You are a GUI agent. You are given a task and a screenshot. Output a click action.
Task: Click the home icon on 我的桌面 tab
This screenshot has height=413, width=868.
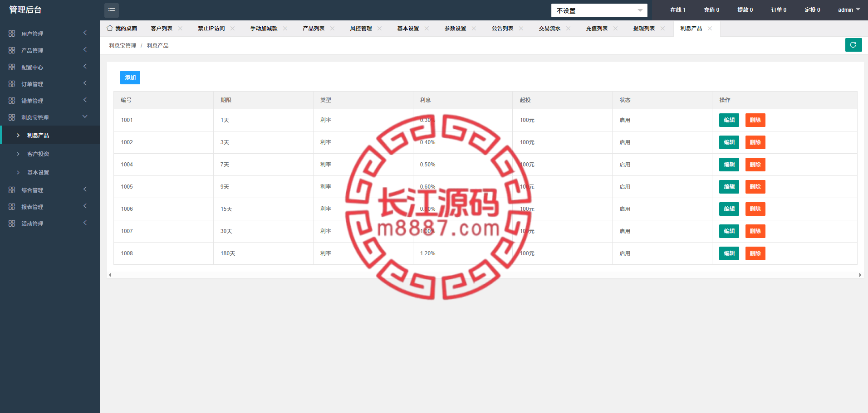(110, 28)
